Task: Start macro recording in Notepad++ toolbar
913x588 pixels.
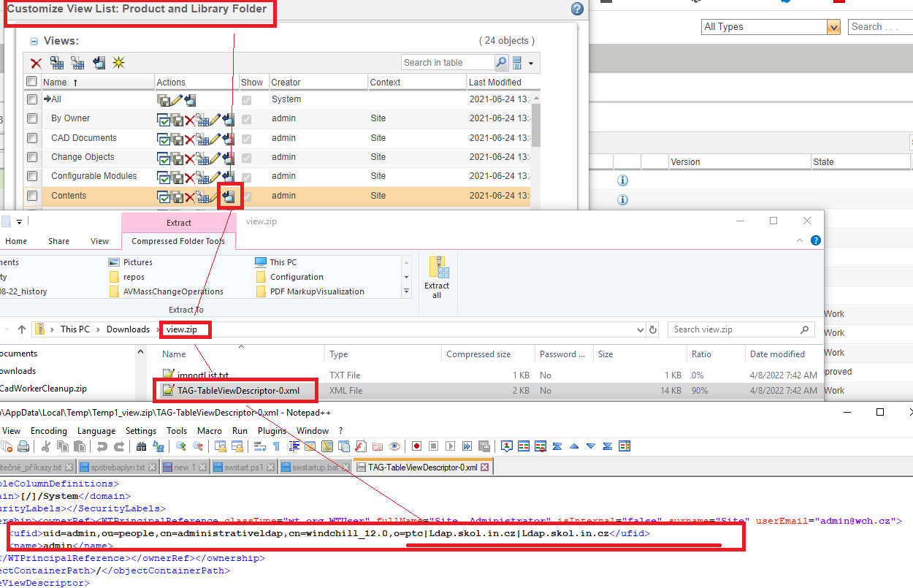Action: pos(416,446)
